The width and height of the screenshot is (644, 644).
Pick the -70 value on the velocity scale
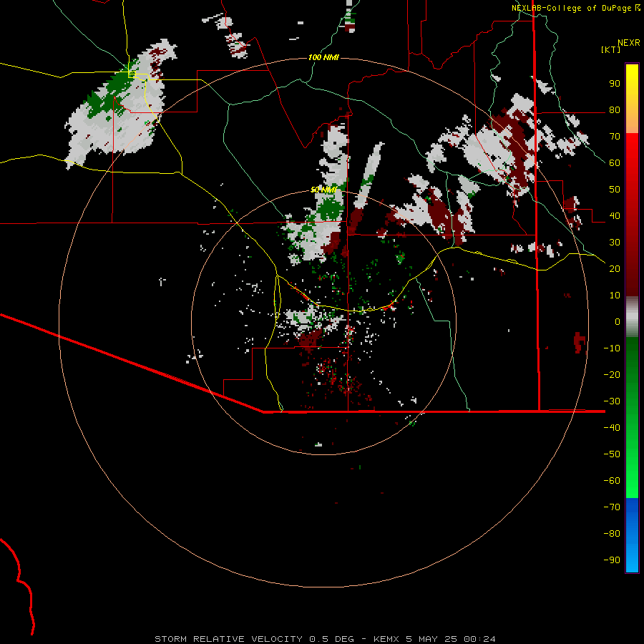pyautogui.click(x=612, y=507)
